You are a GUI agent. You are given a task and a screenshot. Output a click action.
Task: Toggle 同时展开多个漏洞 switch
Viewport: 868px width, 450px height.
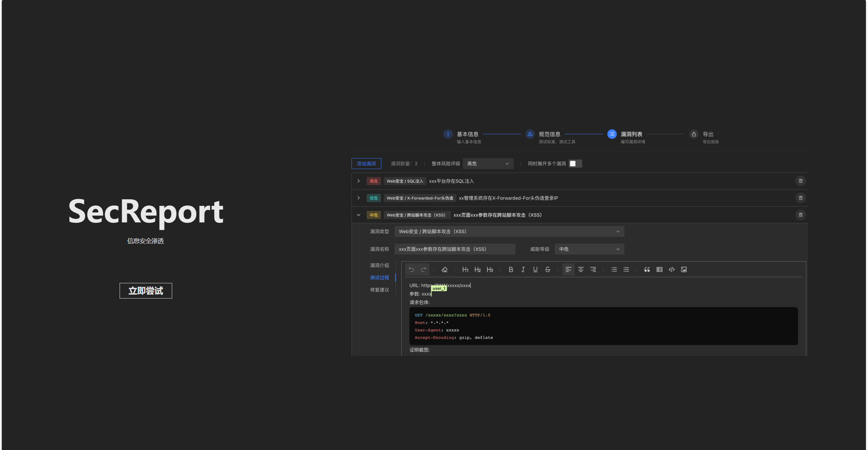576,164
